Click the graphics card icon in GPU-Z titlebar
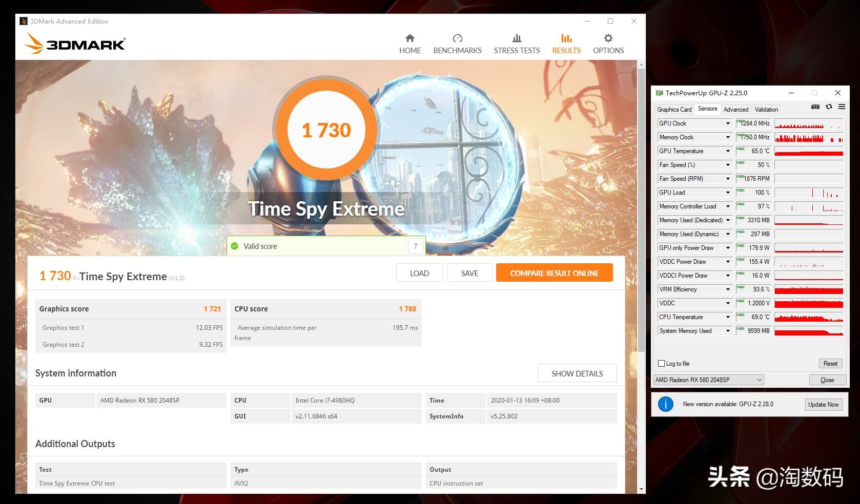 [x=660, y=93]
